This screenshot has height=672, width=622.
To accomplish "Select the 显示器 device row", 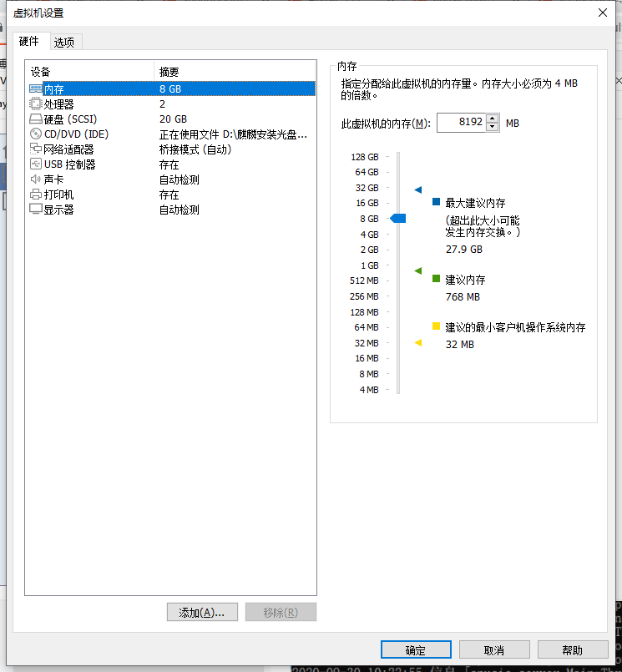I will (171, 210).
